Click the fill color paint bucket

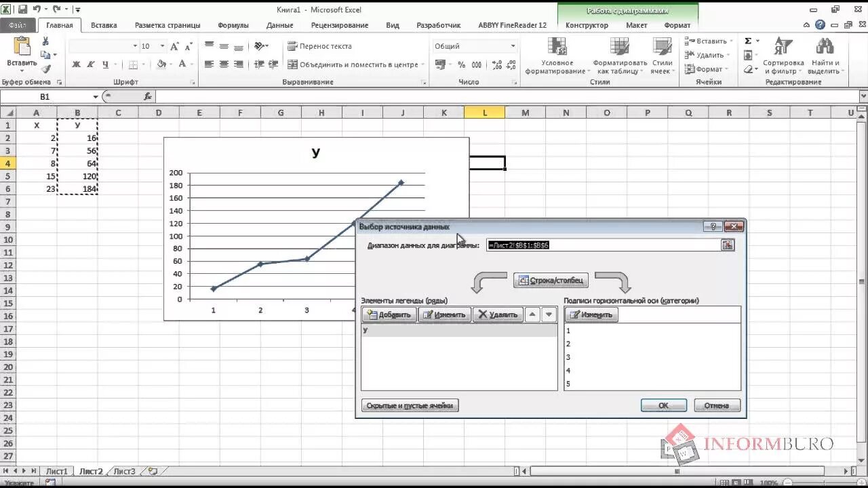(x=161, y=64)
